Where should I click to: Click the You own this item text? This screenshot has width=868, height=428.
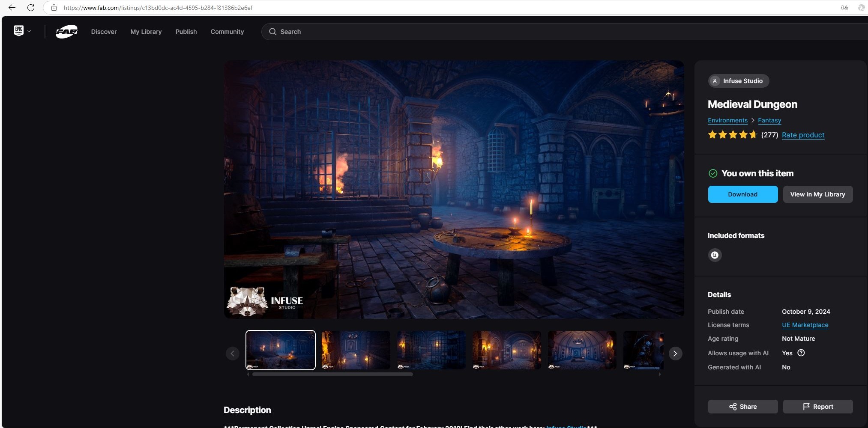(x=757, y=173)
